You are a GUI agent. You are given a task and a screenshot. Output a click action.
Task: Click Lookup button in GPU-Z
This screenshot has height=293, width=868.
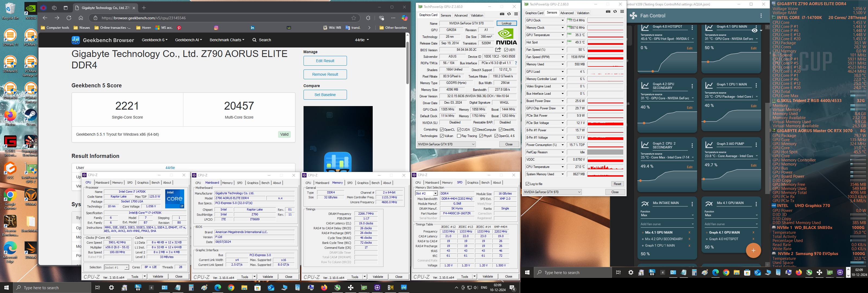506,23
